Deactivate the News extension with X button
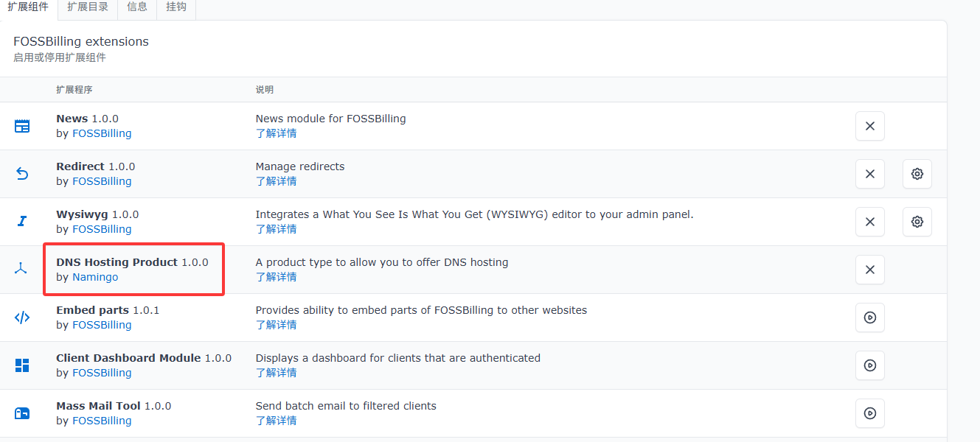Screen dimensions: 980x442 click(869, 126)
